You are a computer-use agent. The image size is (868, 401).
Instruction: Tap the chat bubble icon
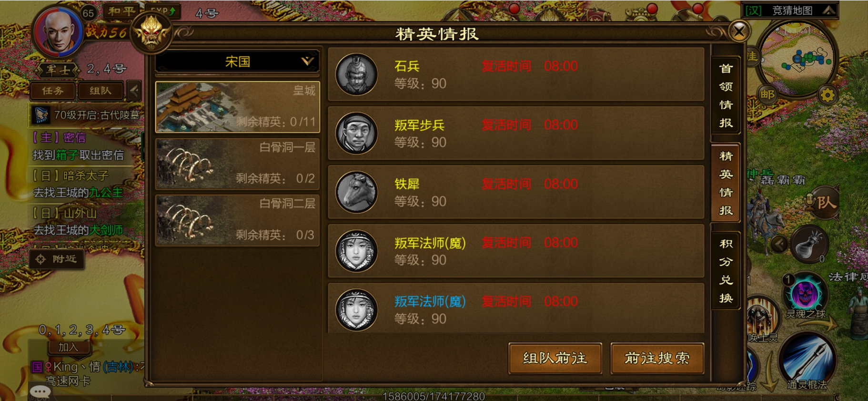40,392
